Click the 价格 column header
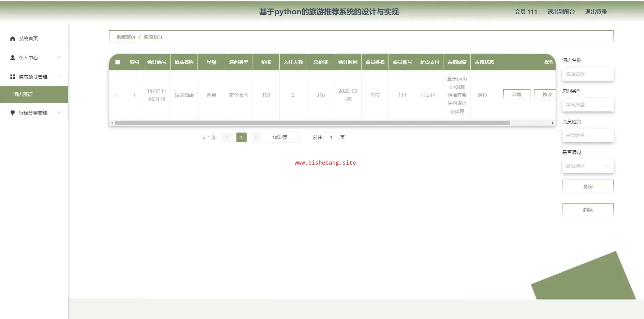The height and width of the screenshot is (319, 644). tap(266, 62)
